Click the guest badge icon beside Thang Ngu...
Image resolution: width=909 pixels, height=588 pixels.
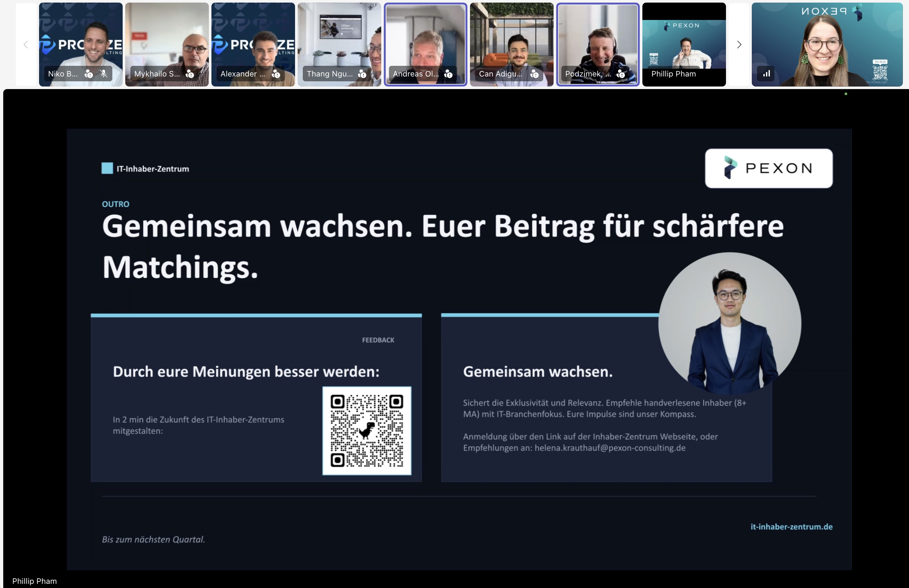click(362, 74)
